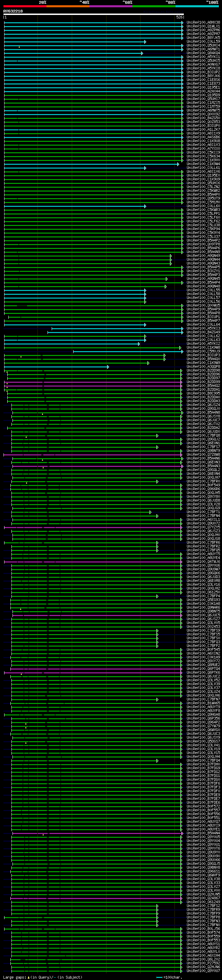This screenshot has width=222, height=980.
Task: Select the UniRef100_B5A4Q2 label
Action: pos(203,386)
